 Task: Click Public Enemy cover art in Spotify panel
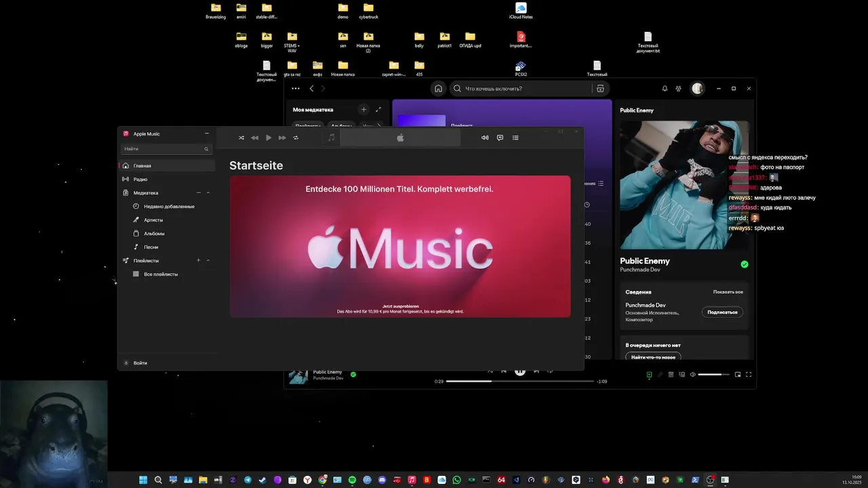tap(684, 185)
